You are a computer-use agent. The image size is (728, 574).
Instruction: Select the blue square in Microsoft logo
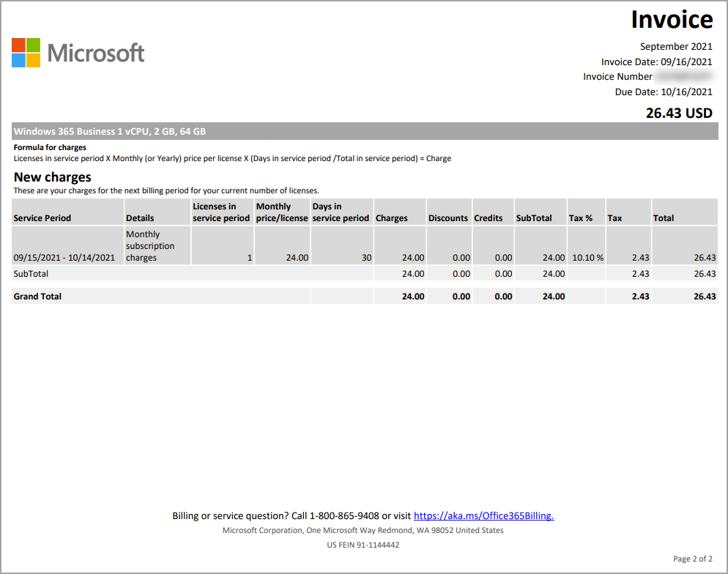pyautogui.click(x=17, y=59)
